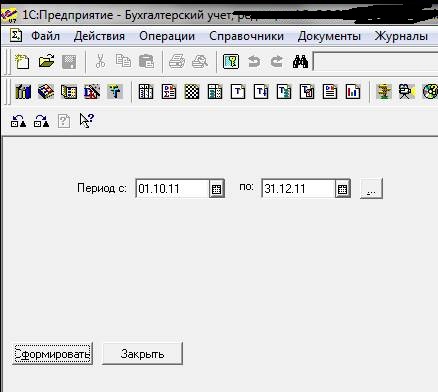The height and width of the screenshot is (392, 438).
Task: Open calendar picker for end date
Action: (343, 189)
